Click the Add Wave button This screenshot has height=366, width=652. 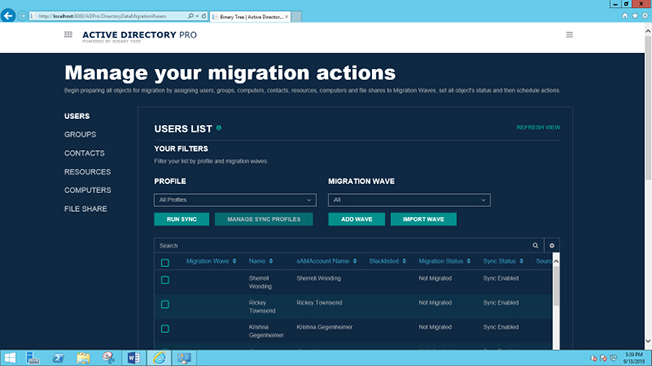click(x=356, y=219)
